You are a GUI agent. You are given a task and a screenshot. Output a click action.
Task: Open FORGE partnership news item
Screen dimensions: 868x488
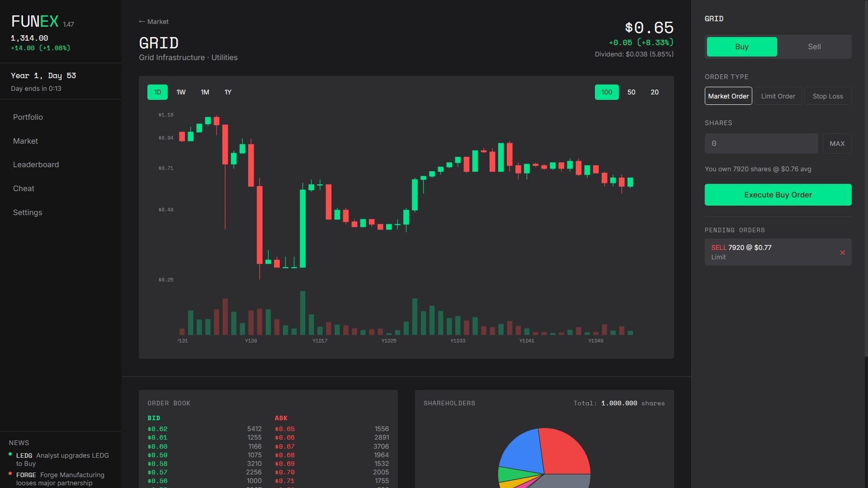tap(60, 479)
